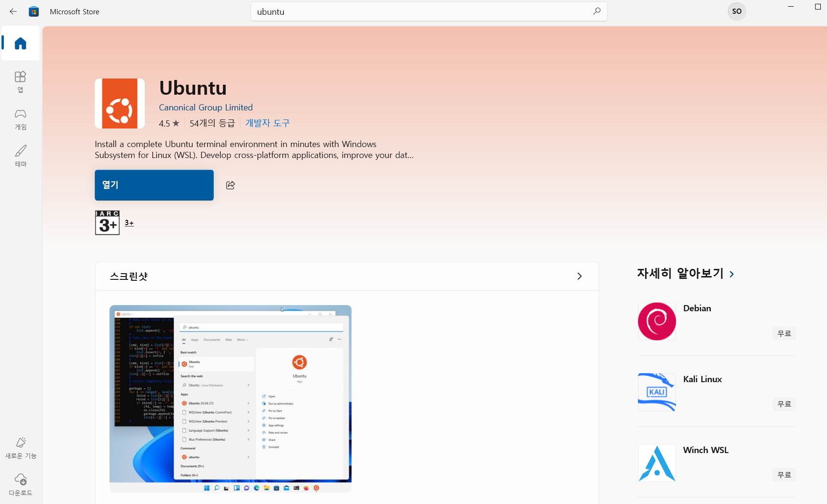
Task: Click the 4.5 star rating
Action: click(169, 123)
